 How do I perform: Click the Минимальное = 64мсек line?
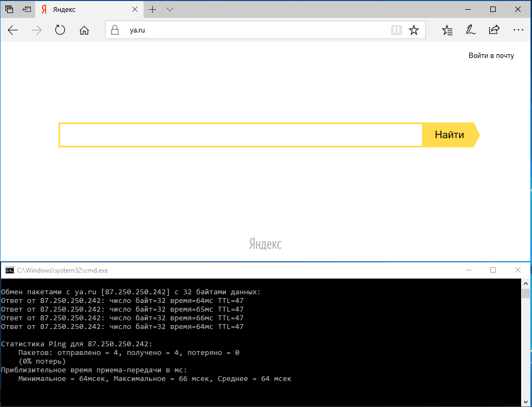tap(155, 379)
